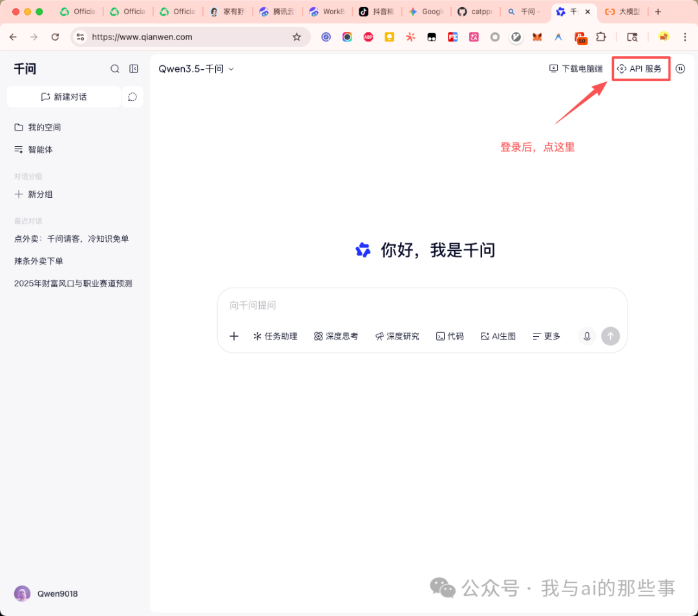Open a new browser tab with plus
Image resolution: width=698 pixels, height=616 pixels.
[x=658, y=12]
